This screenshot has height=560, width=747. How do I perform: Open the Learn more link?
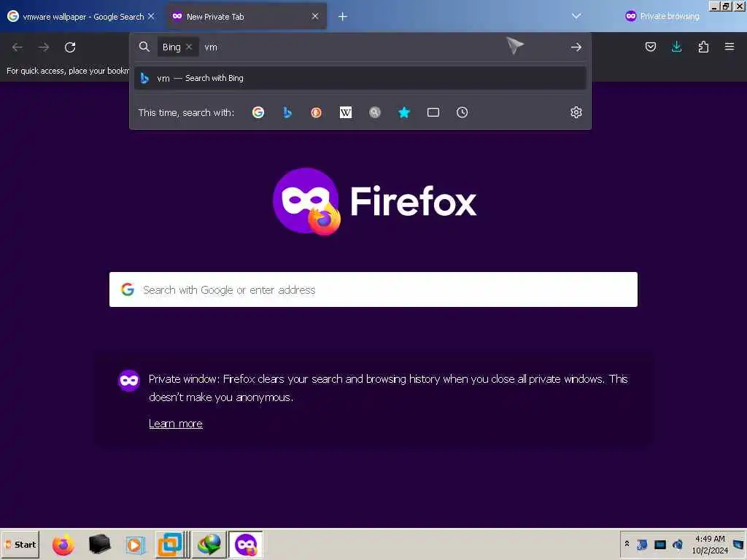(x=176, y=424)
